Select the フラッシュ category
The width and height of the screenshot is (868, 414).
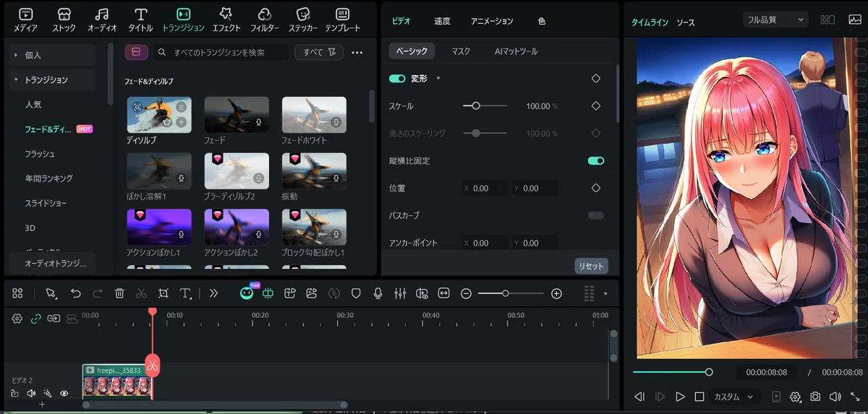click(x=40, y=154)
